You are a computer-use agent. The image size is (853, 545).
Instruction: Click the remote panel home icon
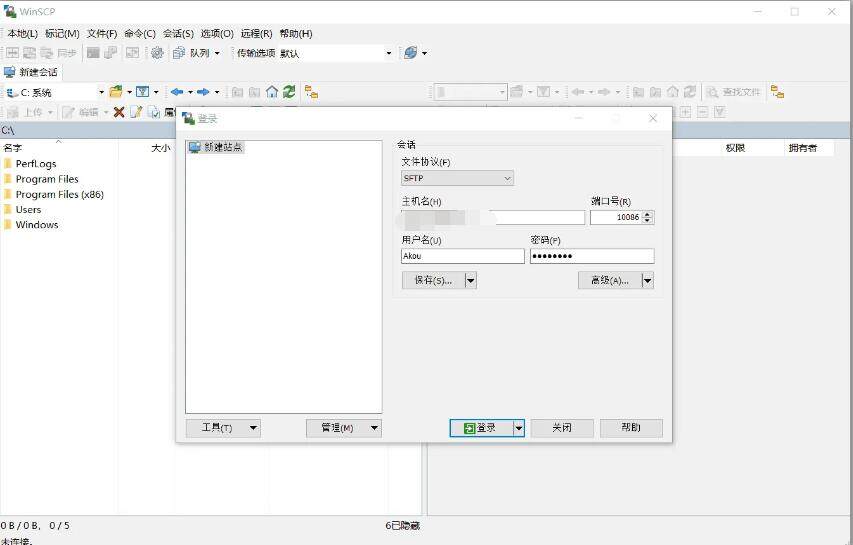point(673,92)
